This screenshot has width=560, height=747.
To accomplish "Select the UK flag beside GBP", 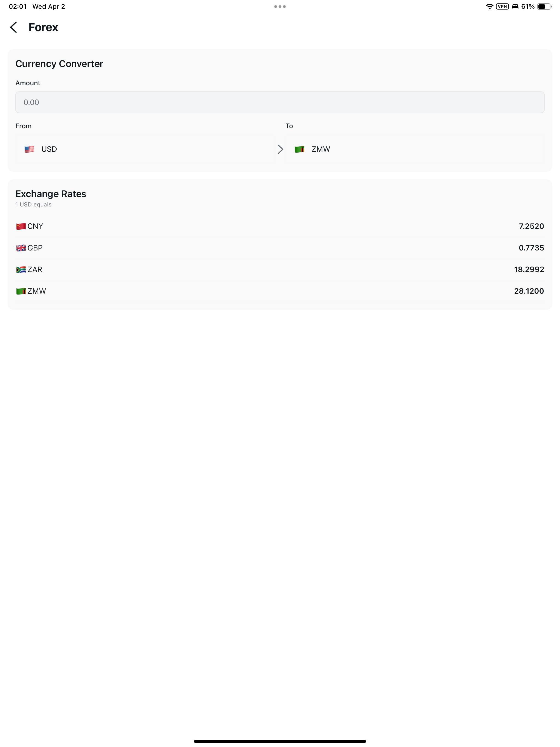I will (21, 248).
